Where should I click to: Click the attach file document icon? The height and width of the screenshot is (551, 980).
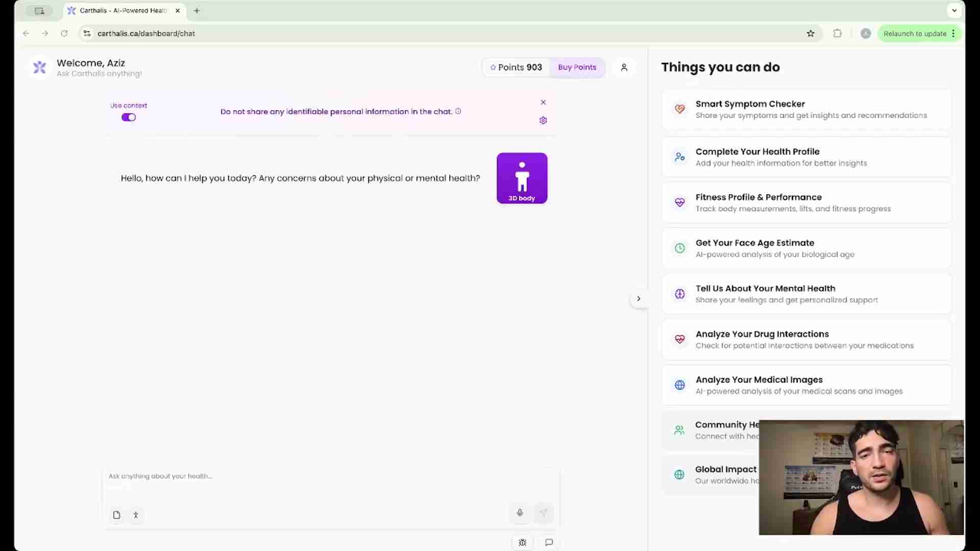(x=116, y=515)
